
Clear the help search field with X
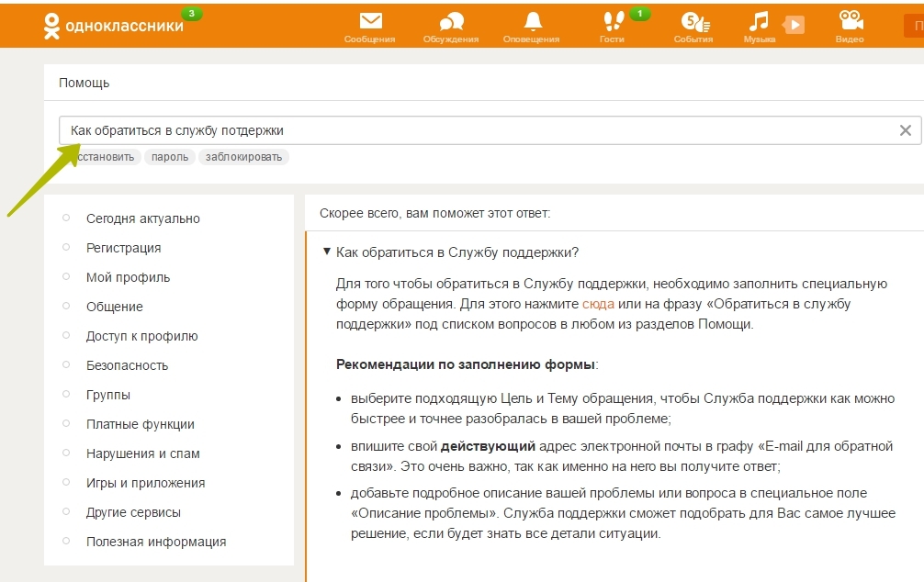(905, 130)
